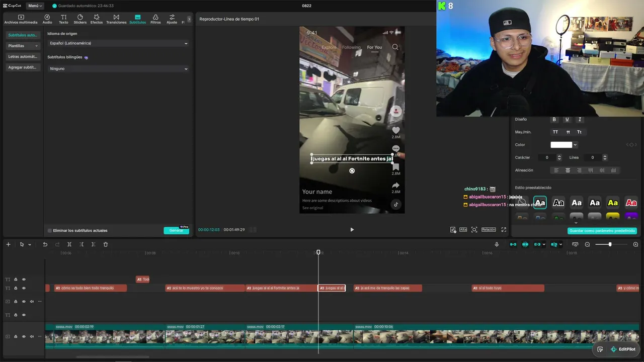Split the clip at the playhead
This screenshot has height=362, width=644.
click(x=69, y=244)
